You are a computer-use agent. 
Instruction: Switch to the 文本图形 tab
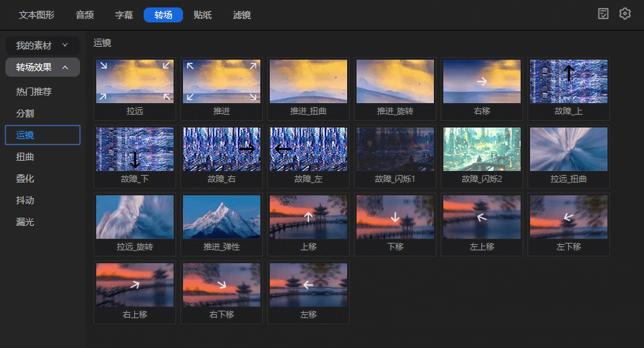click(x=37, y=15)
